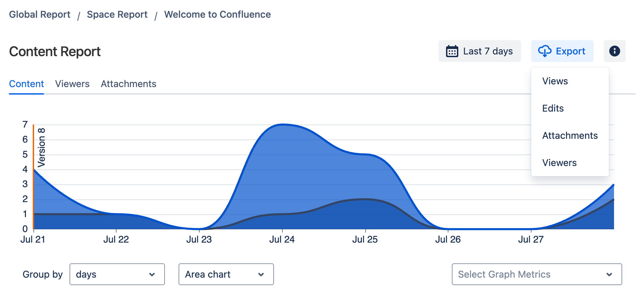Choose Edits from the Export menu

click(553, 109)
